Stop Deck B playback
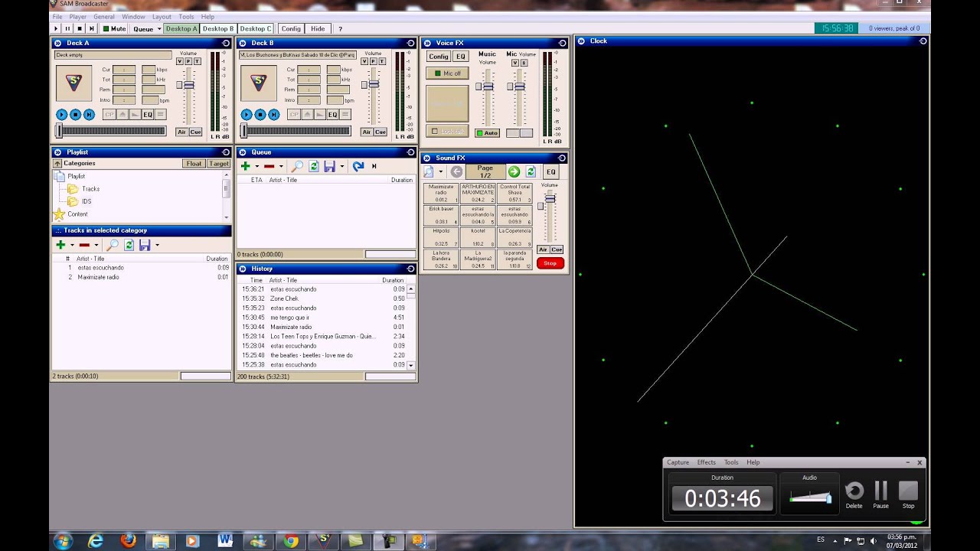The image size is (980, 551). tap(260, 115)
